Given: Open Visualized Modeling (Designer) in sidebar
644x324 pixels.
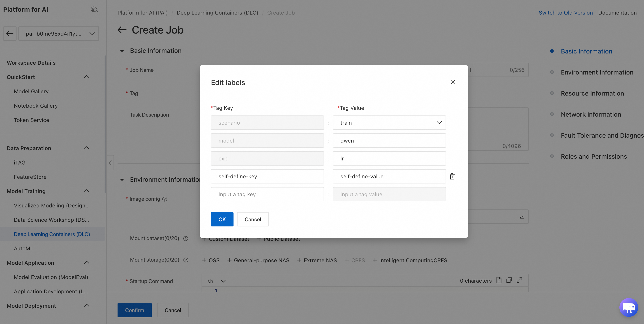Looking at the screenshot, I should point(52,206).
